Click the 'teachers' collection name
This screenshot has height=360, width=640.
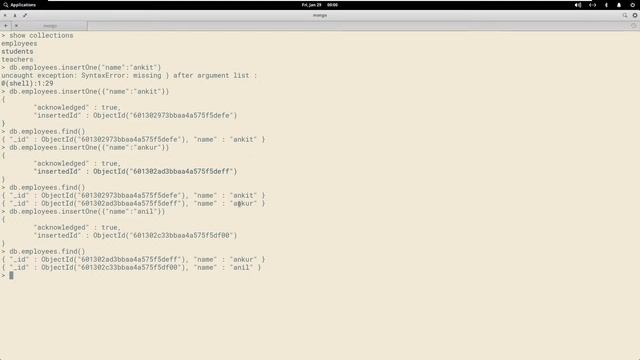(17, 59)
